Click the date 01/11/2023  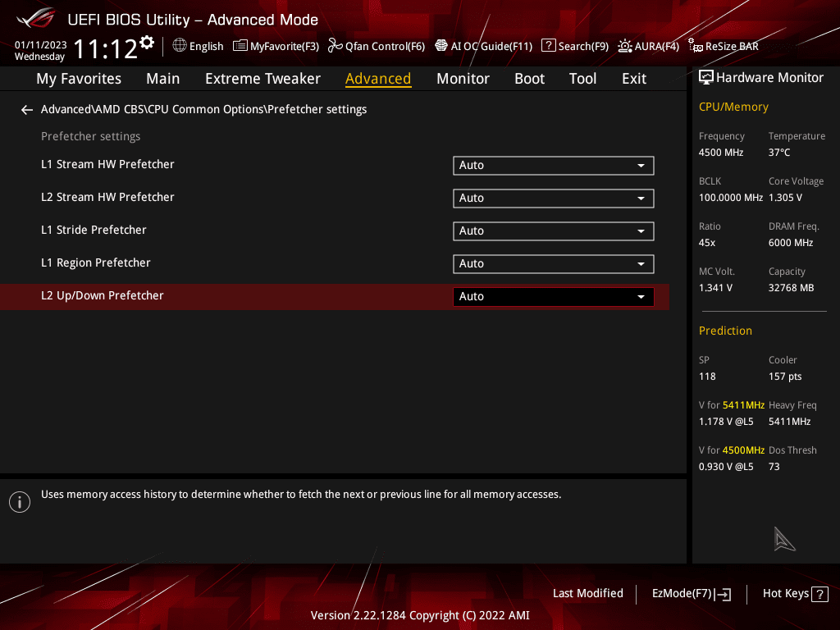41,45
